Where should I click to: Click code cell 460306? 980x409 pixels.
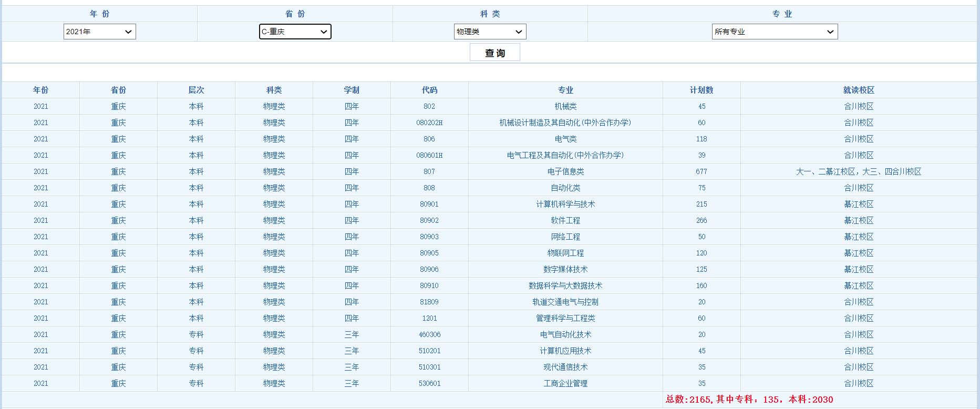tap(429, 334)
